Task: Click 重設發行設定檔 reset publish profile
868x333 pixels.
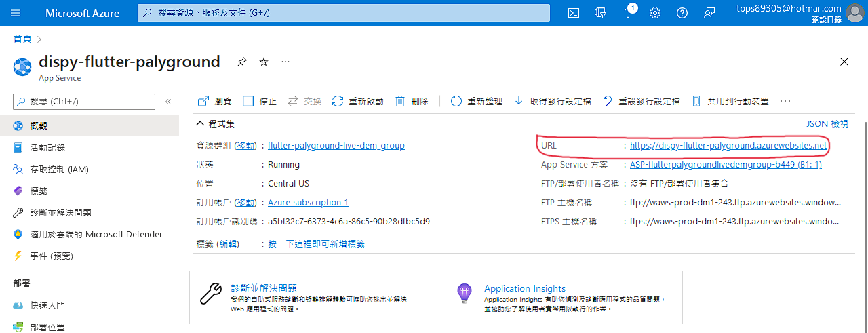Action: click(641, 101)
